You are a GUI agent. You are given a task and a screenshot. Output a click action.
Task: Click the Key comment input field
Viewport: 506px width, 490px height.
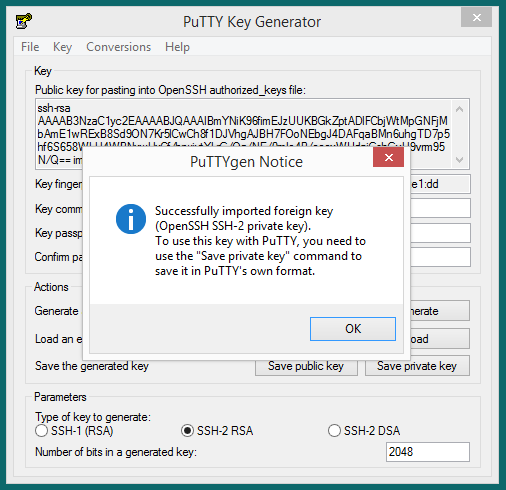tap(440, 208)
